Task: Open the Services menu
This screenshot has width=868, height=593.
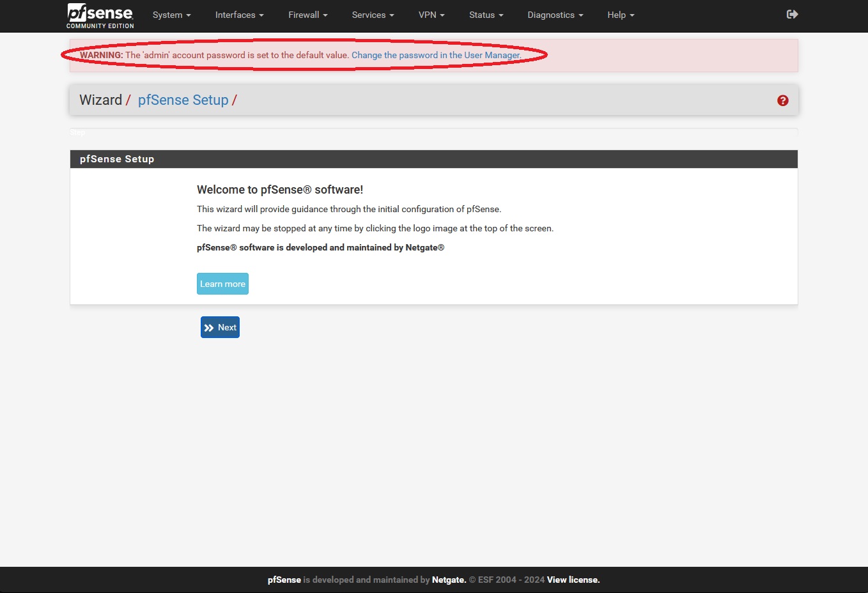Action: click(x=373, y=15)
